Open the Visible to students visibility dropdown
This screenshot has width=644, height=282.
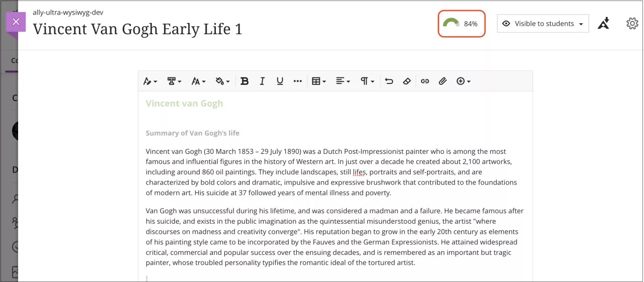pyautogui.click(x=543, y=24)
